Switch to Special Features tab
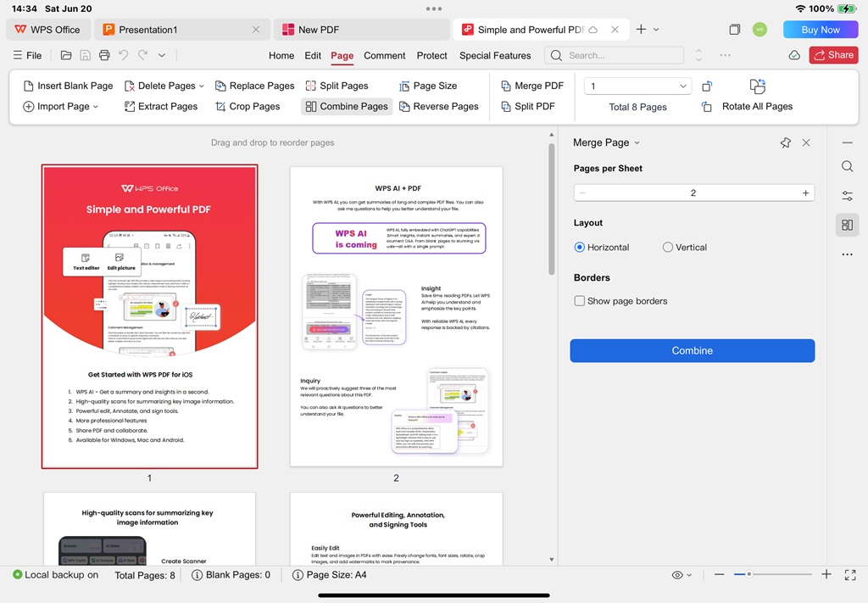The image size is (868, 603). point(495,55)
